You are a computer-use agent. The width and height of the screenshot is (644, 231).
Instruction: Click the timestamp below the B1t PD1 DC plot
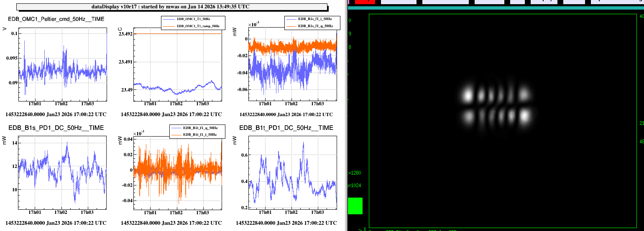tap(286, 223)
